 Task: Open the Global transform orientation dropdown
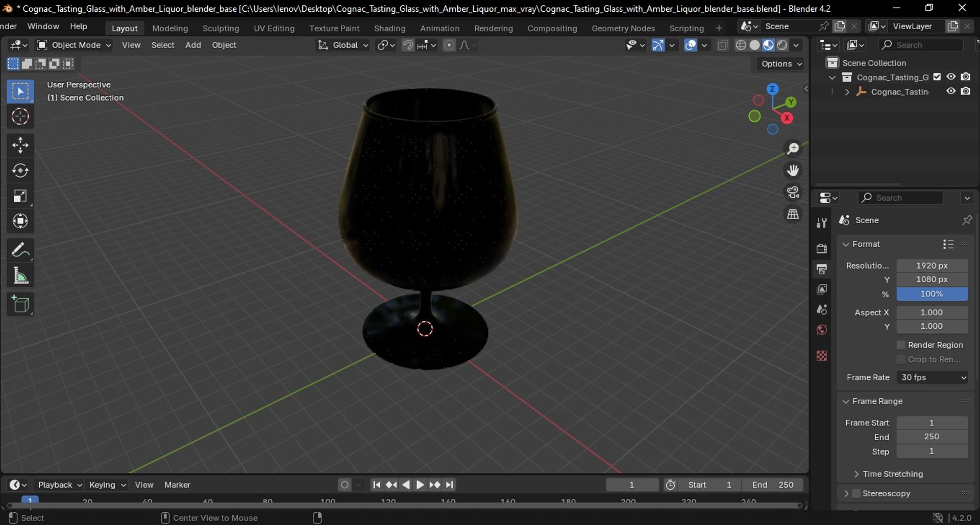tap(342, 45)
